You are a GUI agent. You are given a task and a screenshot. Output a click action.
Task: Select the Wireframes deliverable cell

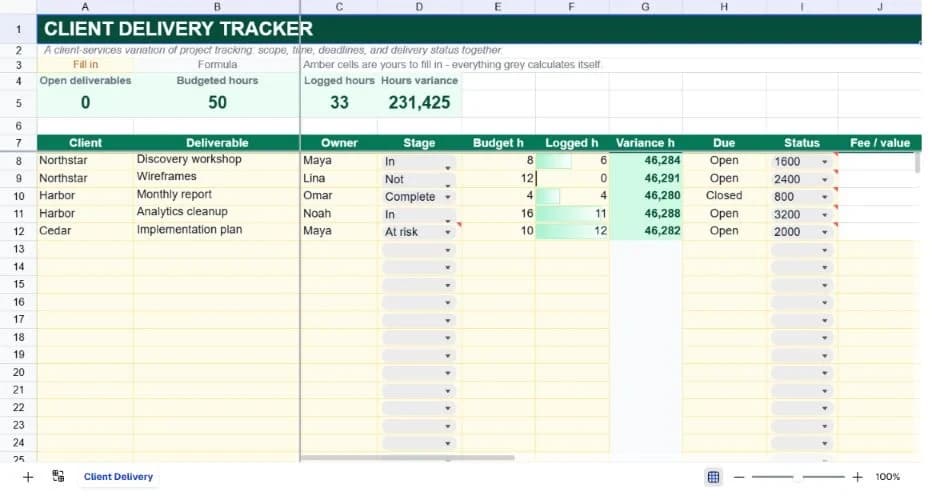tap(217, 177)
